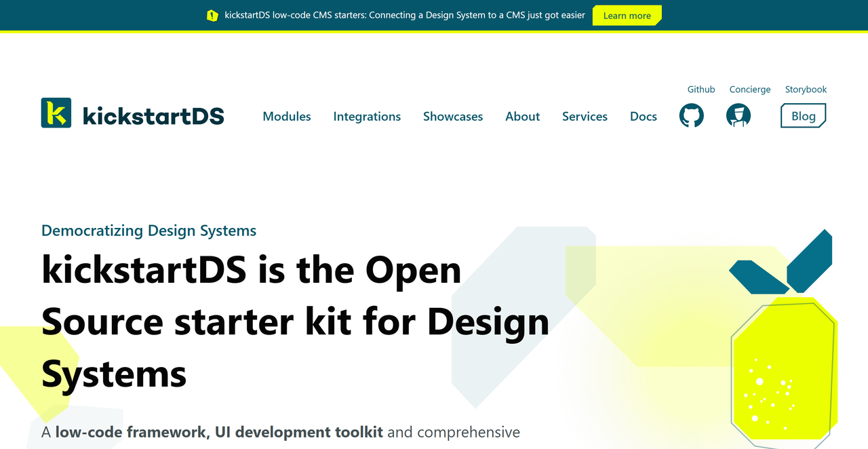Open the About menu item
868x449 pixels.
click(x=523, y=117)
